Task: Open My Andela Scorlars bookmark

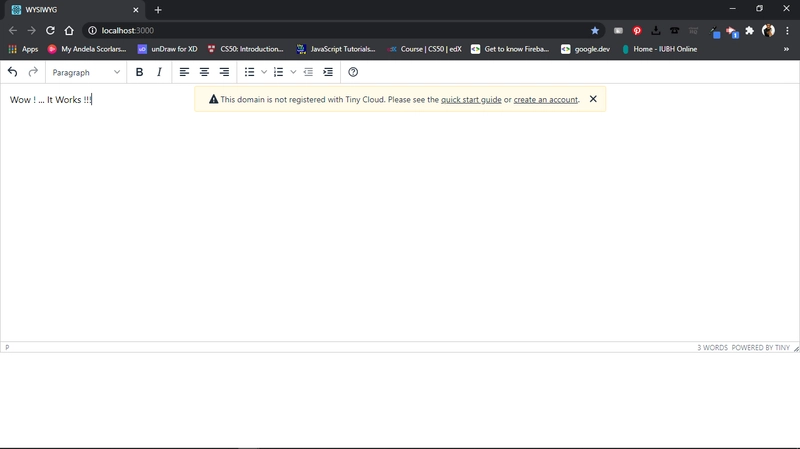Action: pyautogui.click(x=87, y=49)
